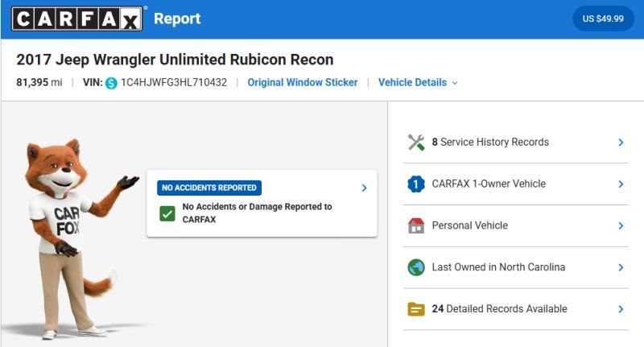Click the US $49.99 price button
The width and height of the screenshot is (644, 347).
(603, 19)
